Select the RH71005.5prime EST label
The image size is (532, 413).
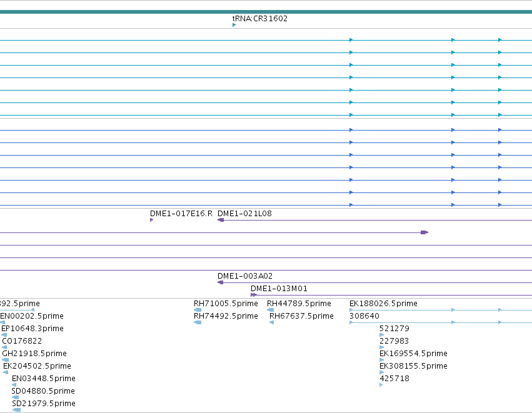click(226, 304)
